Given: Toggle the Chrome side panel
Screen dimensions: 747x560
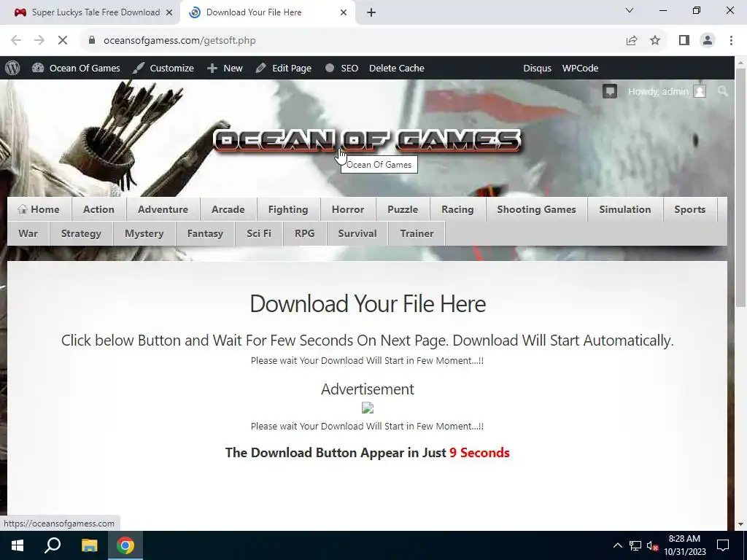Looking at the screenshot, I should [x=684, y=41].
